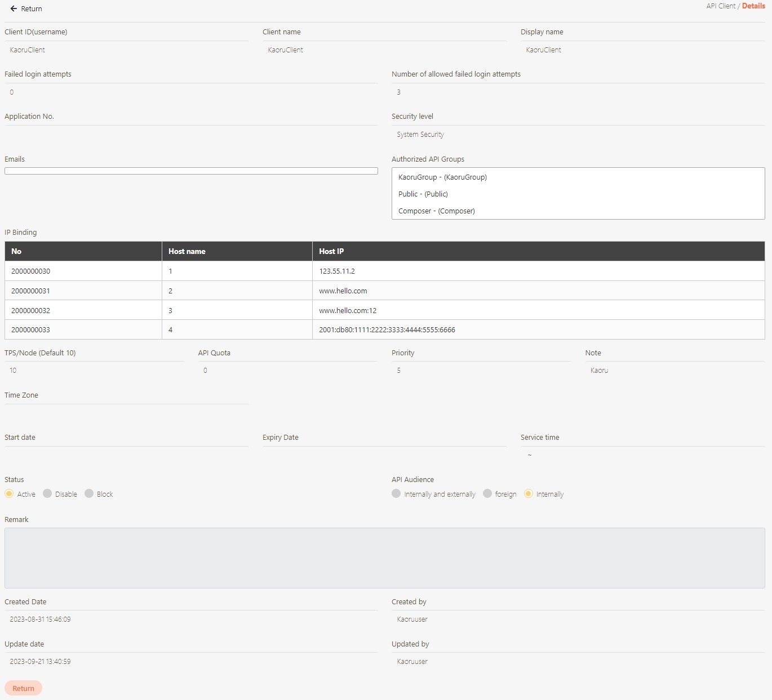
Task: Click the Client ID field KaoruClient
Action: click(28, 50)
